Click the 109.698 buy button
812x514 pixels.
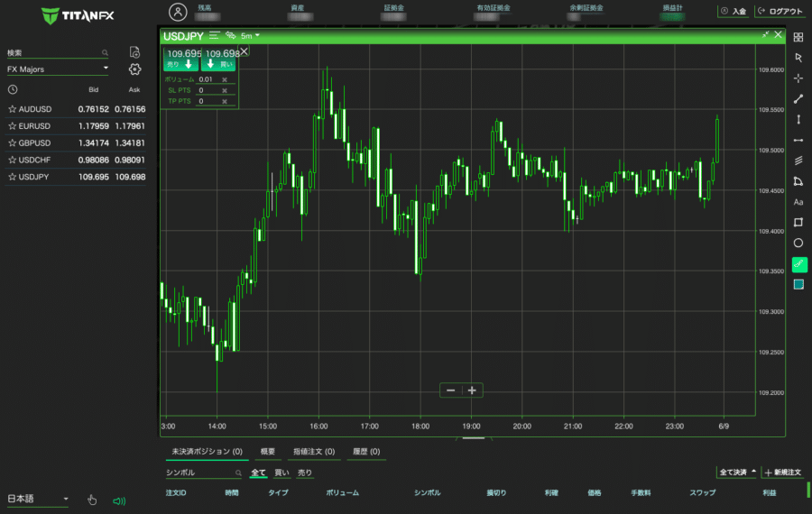coord(218,59)
